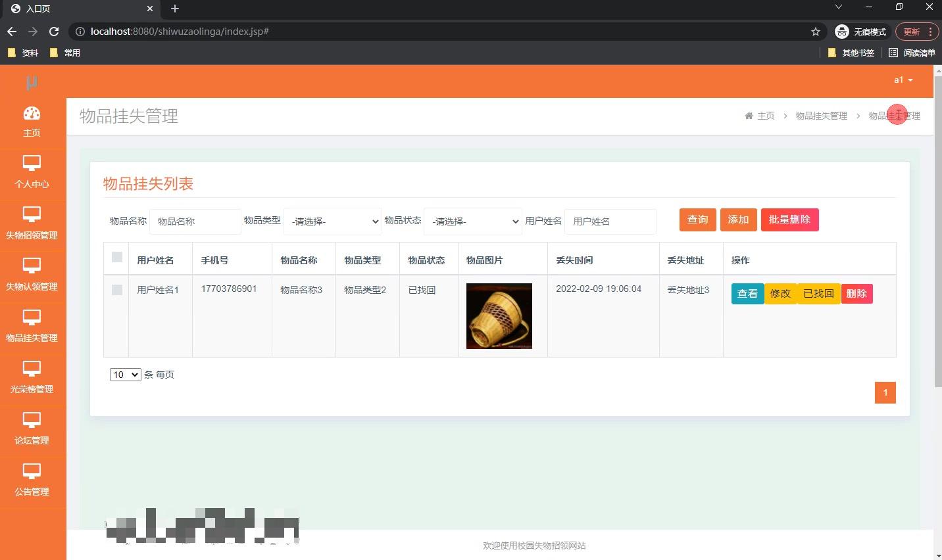
Task: Open the a1 user account dropdown
Action: tap(903, 80)
